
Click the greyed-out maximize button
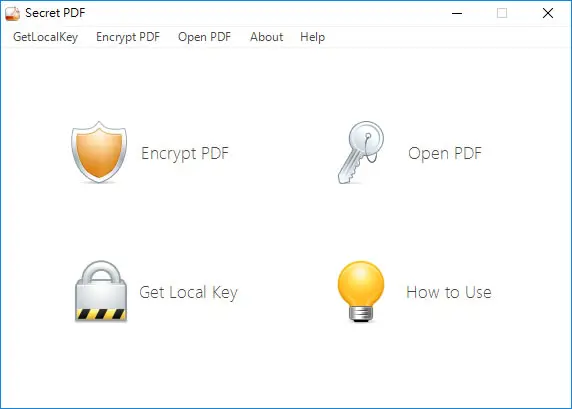coord(502,13)
